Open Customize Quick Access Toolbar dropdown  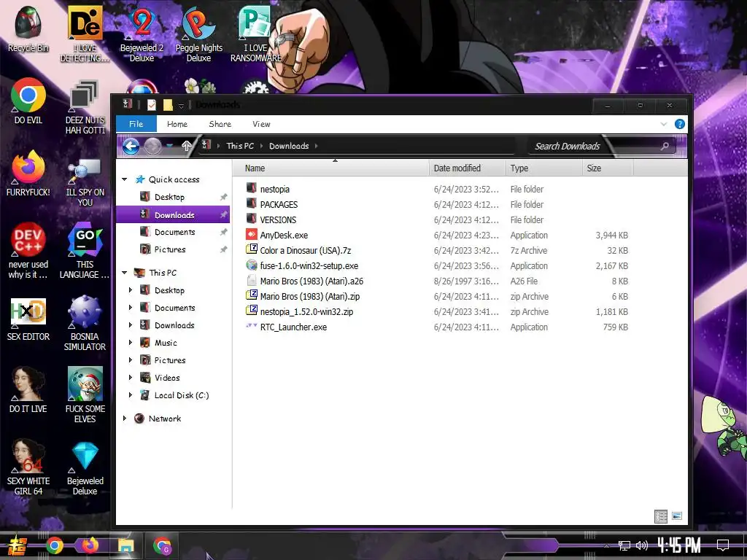coord(181,106)
